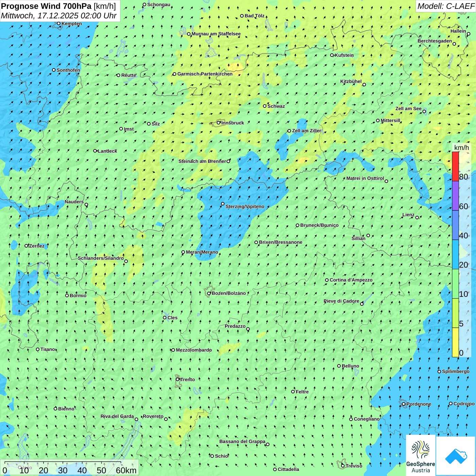Click the red legend color segment
The width and height of the screenshot is (476, 476).
455,166
